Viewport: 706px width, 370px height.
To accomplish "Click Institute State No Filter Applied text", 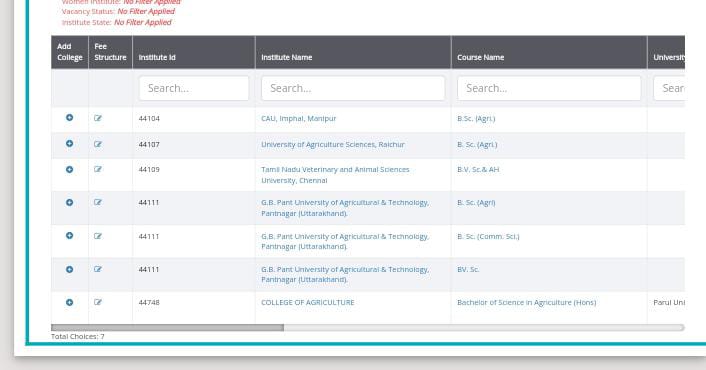I will click(x=116, y=22).
